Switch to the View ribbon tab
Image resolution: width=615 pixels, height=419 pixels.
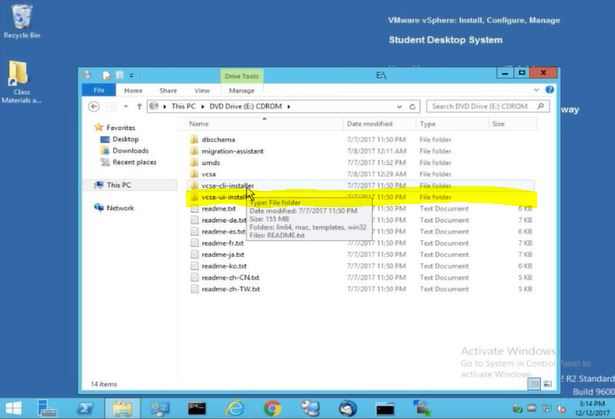[x=202, y=90]
